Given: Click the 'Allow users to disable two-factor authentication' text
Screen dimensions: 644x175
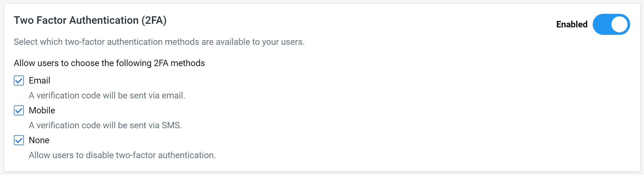Looking at the screenshot, I should click(122, 155).
